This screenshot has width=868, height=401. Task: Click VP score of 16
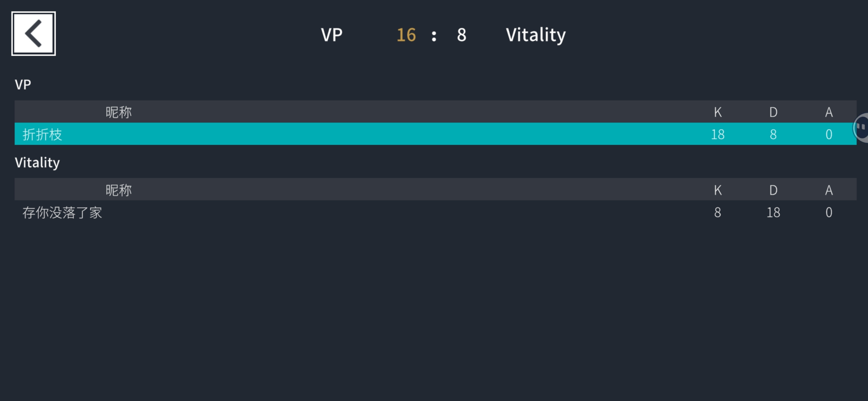(x=406, y=35)
